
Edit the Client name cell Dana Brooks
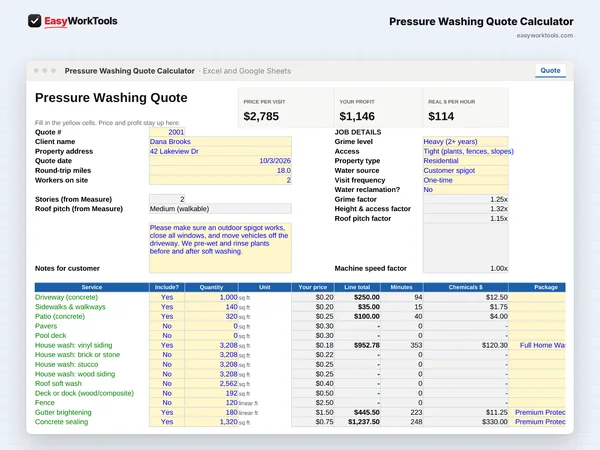220,142
